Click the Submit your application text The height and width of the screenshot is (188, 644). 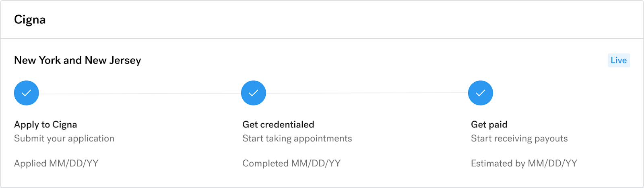point(64,139)
